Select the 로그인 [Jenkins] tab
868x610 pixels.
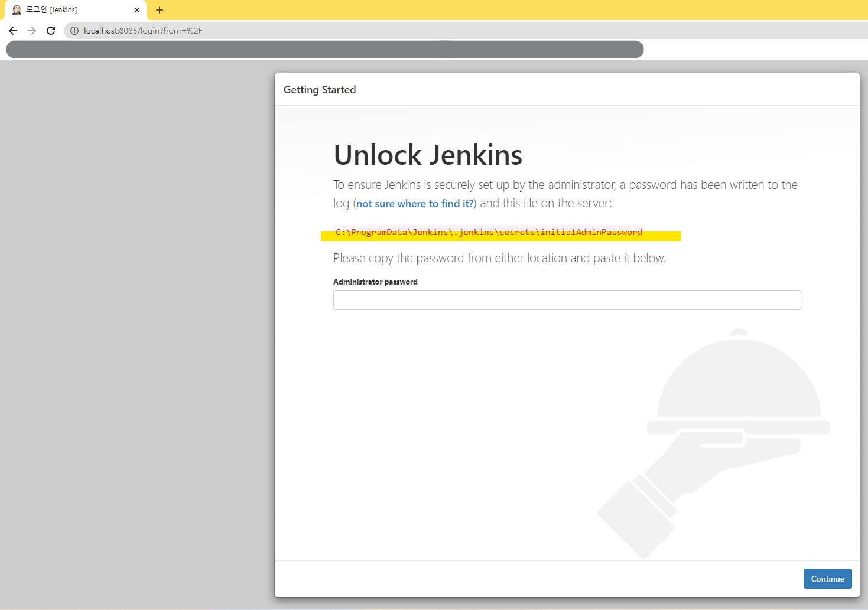pos(76,10)
